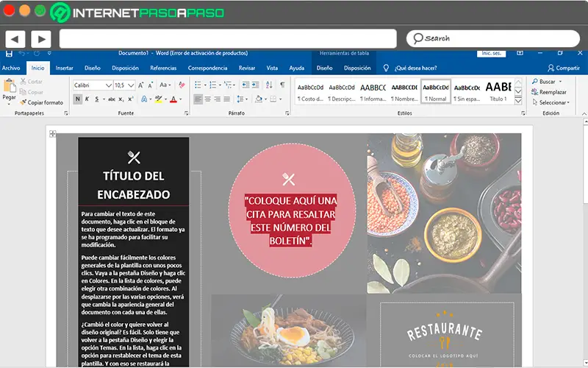Switch to the Insertar tab
The image size is (588, 368).
[65, 68]
